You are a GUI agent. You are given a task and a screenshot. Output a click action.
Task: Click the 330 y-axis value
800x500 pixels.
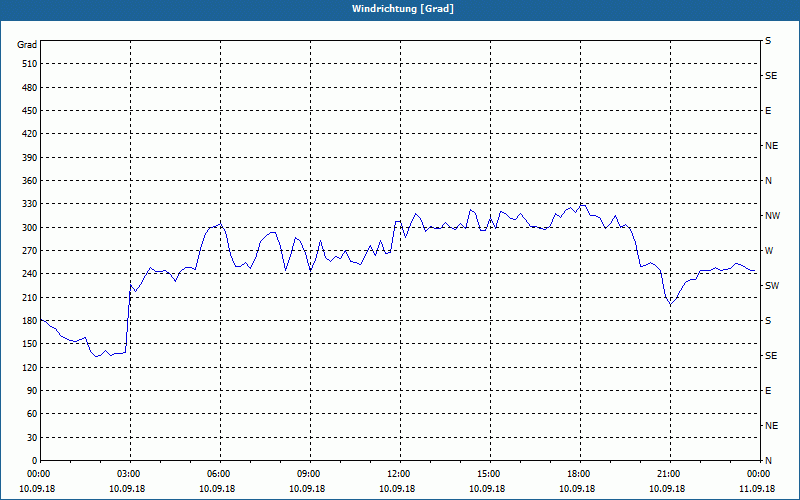(30, 204)
